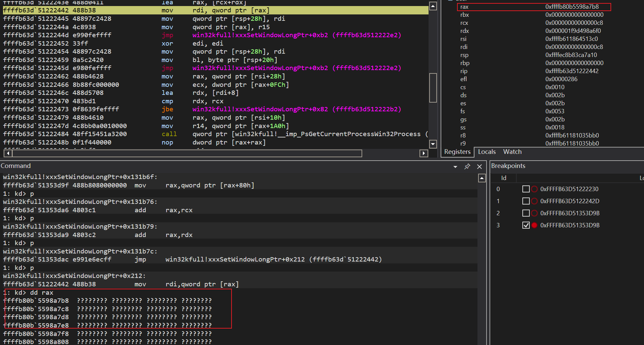Select breakpoint address 0xFFFFB63D51222230

pos(569,189)
